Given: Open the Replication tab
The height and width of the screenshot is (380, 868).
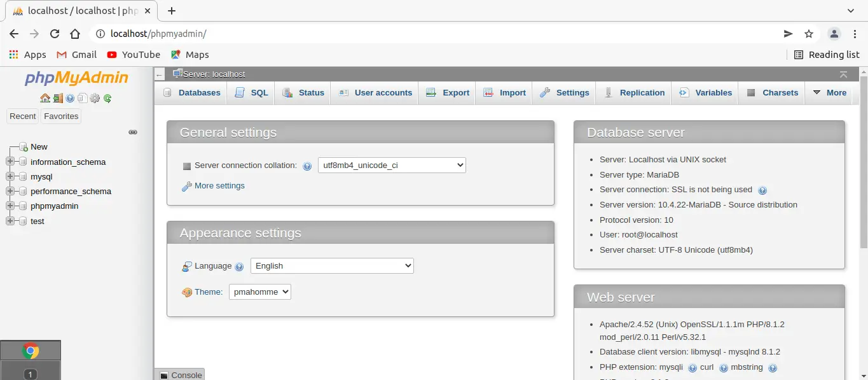Looking at the screenshot, I should tap(635, 93).
